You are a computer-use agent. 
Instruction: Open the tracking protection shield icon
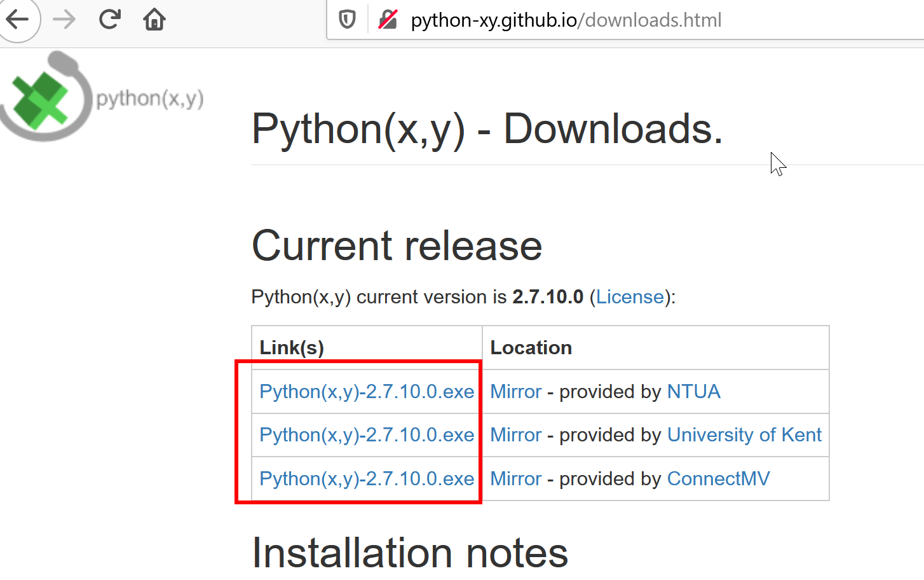tap(347, 20)
